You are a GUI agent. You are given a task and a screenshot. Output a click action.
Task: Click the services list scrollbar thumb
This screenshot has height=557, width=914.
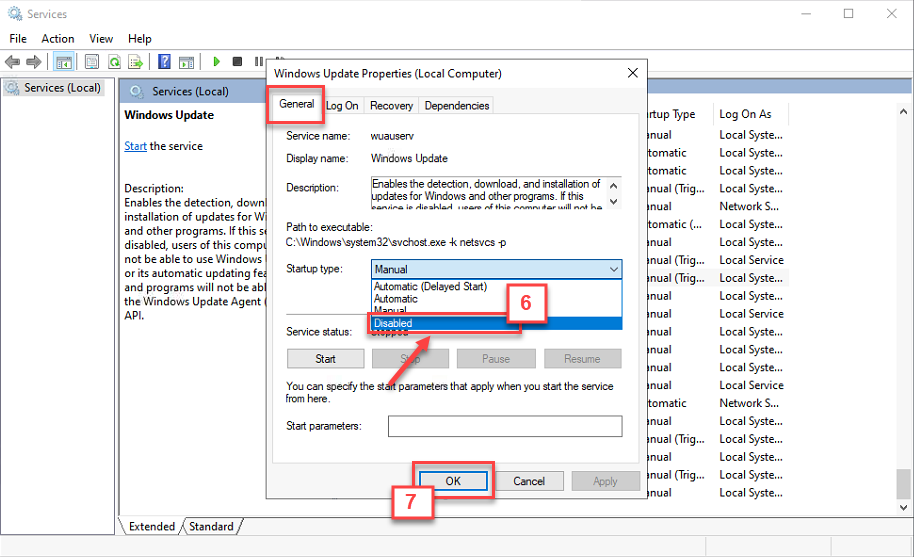tap(903, 484)
